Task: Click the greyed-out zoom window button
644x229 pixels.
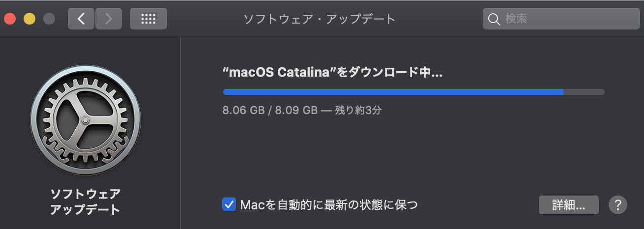Action: [49, 19]
